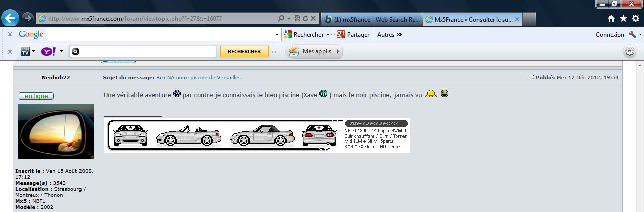Screen dimensions: 644x212
Task: Click the Google+ 'Partager' button
Action: coord(353,35)
